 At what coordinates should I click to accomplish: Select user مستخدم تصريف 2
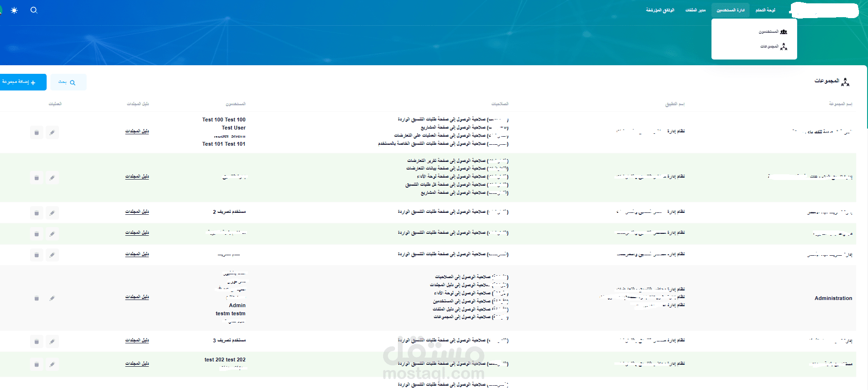pos(229,211)
